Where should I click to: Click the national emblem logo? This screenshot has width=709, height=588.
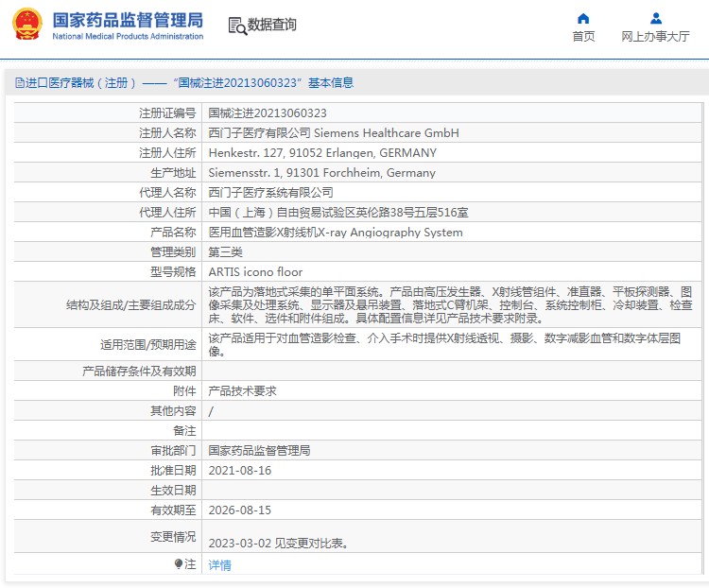(27, 24)
